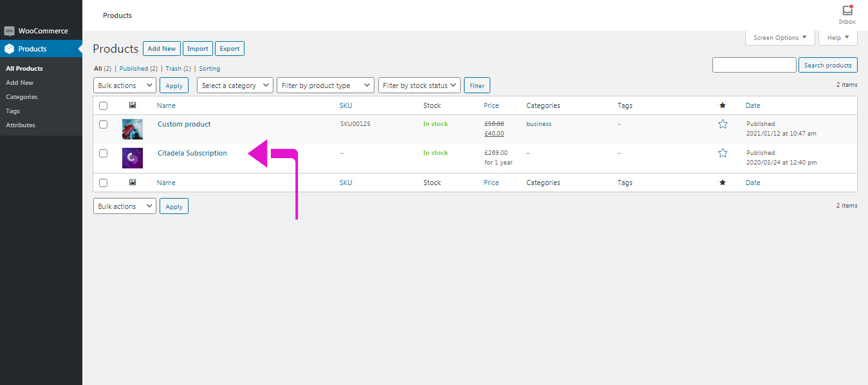This screenshot has width=868, height=385.
Task: Open the Custom product link
Action: point(184,124)
